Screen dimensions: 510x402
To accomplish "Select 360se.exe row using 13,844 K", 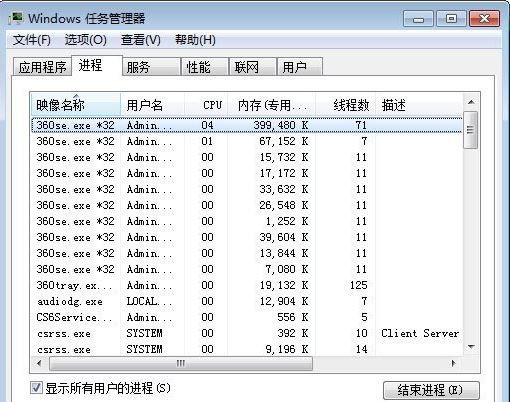I will pyautogui.click(x=247, y=253).
